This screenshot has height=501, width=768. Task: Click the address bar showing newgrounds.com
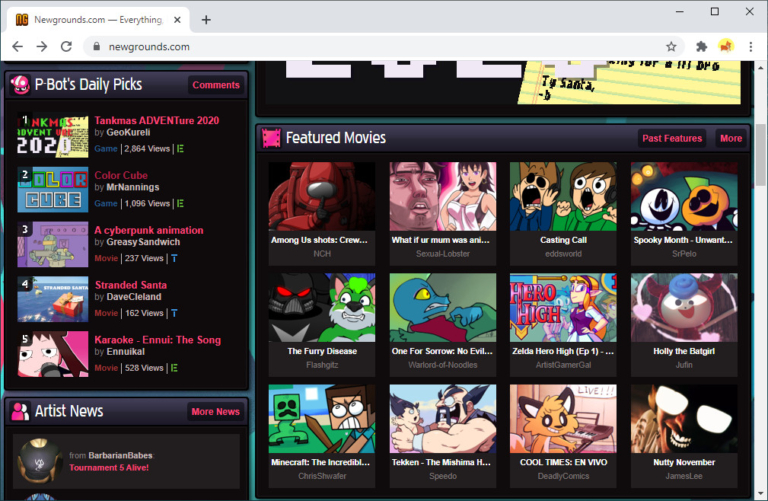[x=370, y=46]
